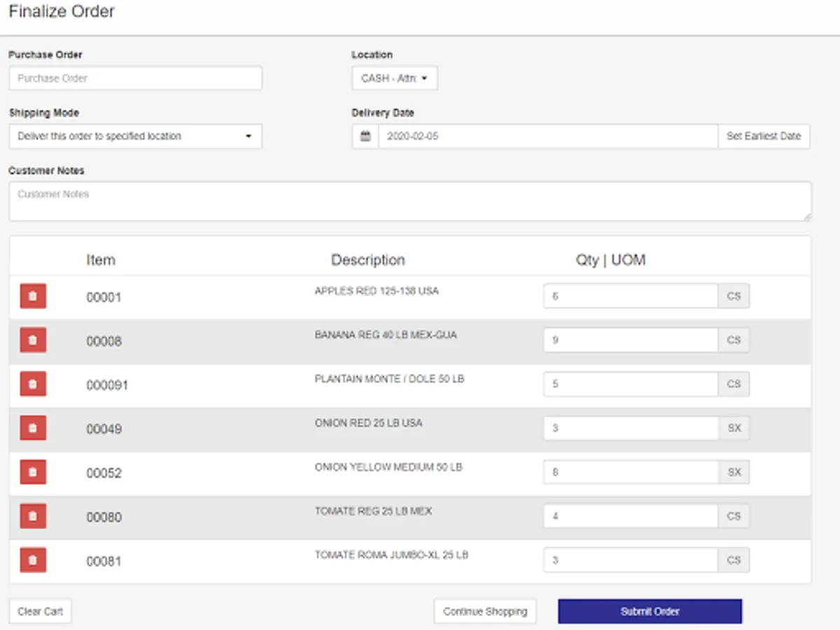Focus the Purchase Order text field

[135, 78]
